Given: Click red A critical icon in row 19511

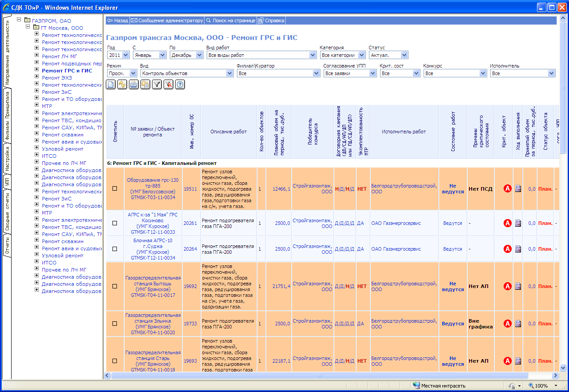Looking at the screenshot, I should coord(508,189).
